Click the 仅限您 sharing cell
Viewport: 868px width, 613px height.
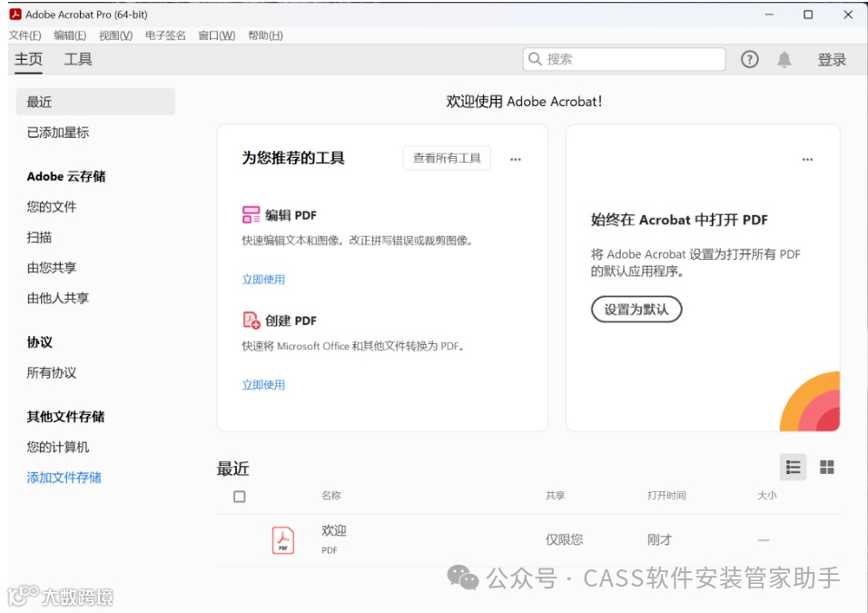[564, 540]
